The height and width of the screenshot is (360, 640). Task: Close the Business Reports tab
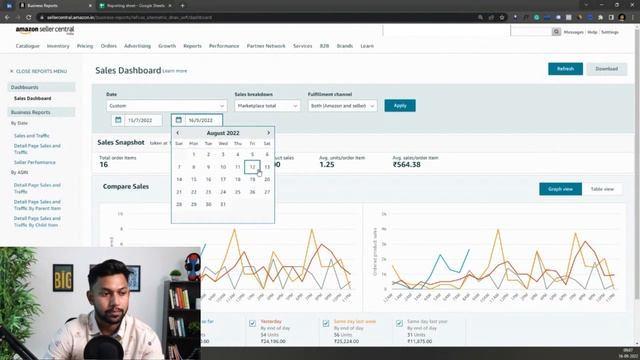(90, 6)
